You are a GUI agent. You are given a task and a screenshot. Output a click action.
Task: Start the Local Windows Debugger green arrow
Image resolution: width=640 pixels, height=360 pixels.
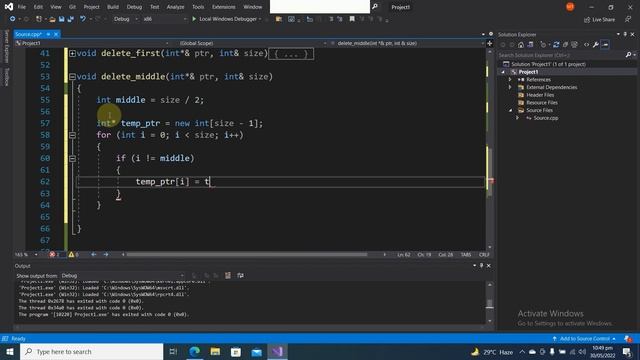pos(194,19)
